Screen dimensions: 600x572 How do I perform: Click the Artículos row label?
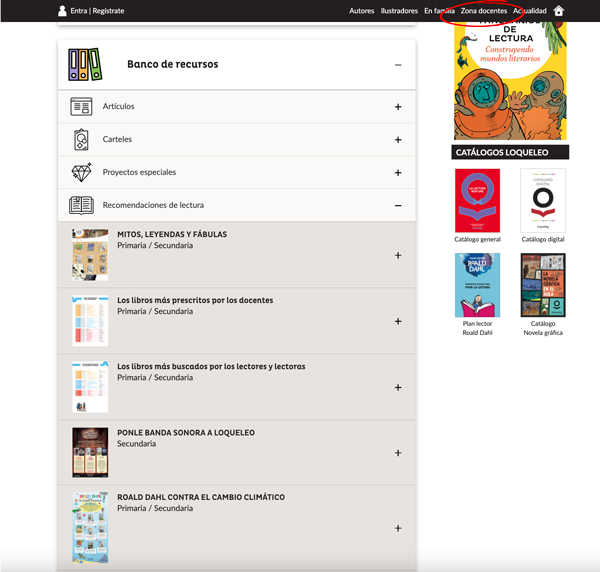coord(118,106)
